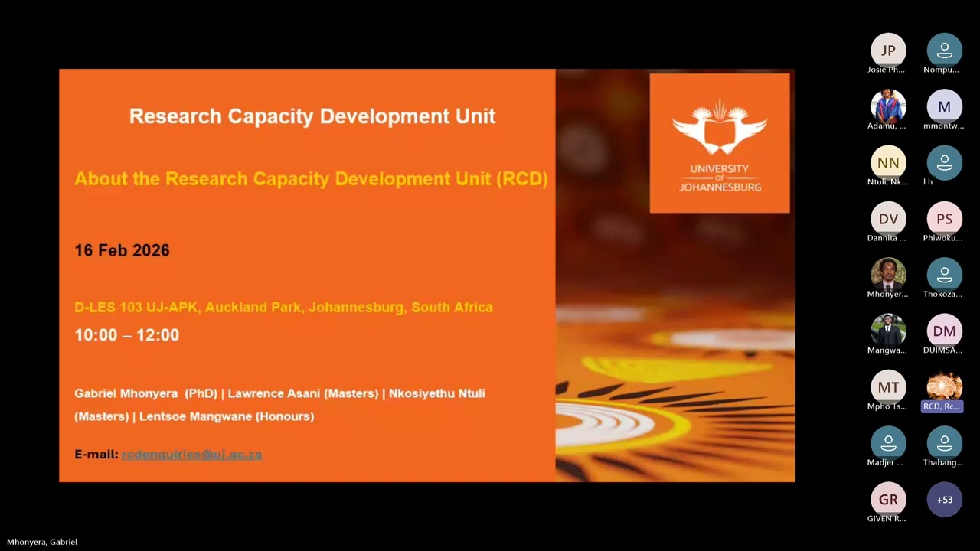Click the Mhonyera, Gabriel presenter name label
Viewport: 980px width, 551px height.
pyautogui.click(x=42, y=542)
